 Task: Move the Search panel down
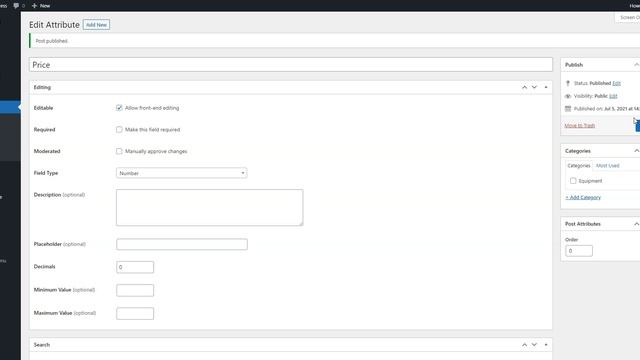click(534, 345)
